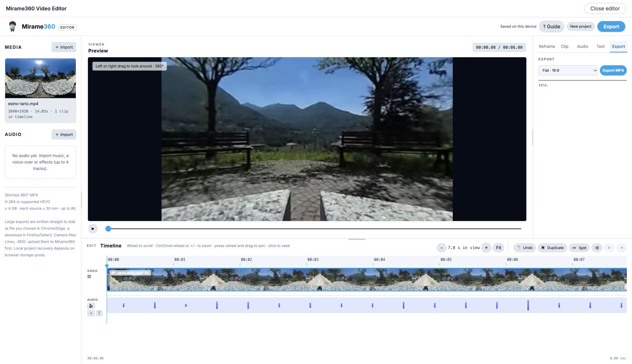This screenshot has height=364, width=632.
Task: Open the Guide help
Action: 551,27
